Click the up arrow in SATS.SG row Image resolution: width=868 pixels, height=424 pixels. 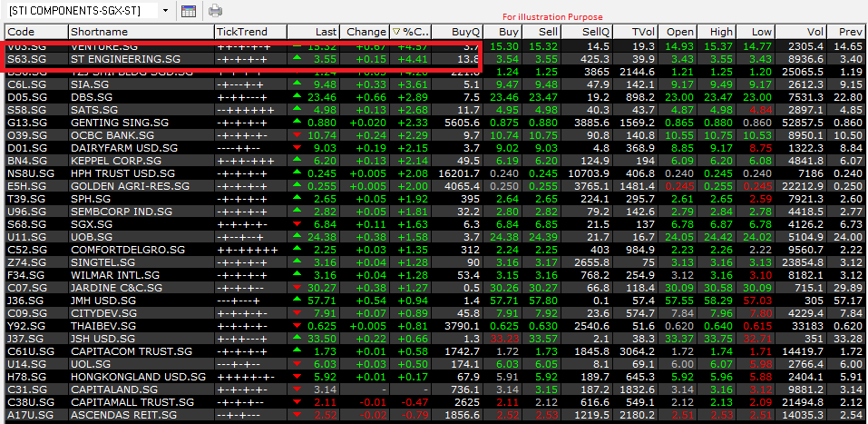point(297,109)
